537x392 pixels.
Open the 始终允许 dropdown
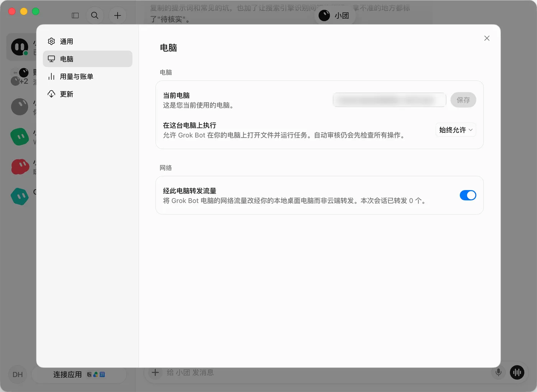[456, 130]
